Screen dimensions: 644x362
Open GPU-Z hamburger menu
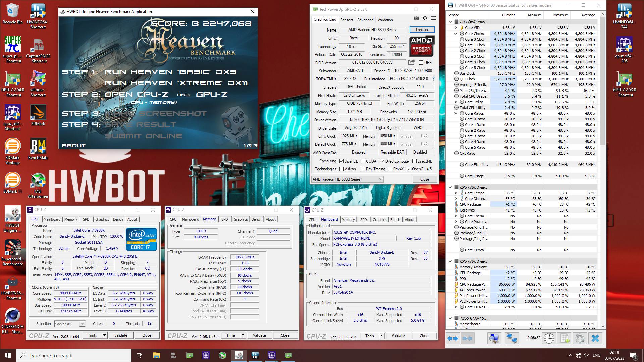point(433,18)
